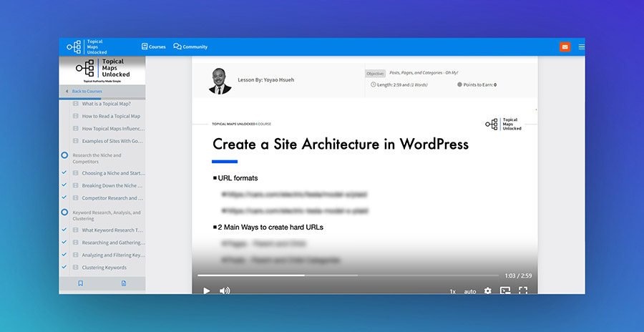Open lesson How to Read a Topical Map
The width and height of the screenshot is (644, 332).
pos(111,117)
